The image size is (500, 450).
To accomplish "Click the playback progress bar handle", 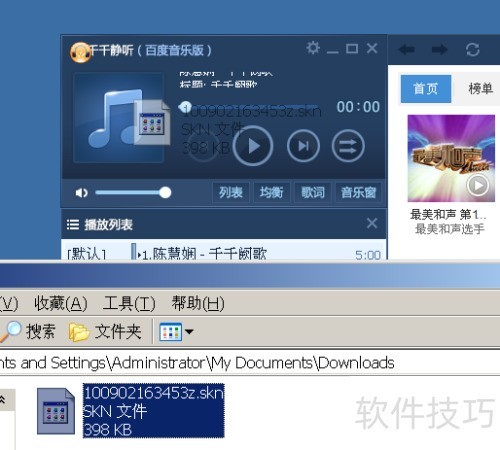I will click(x=185, y=107).
